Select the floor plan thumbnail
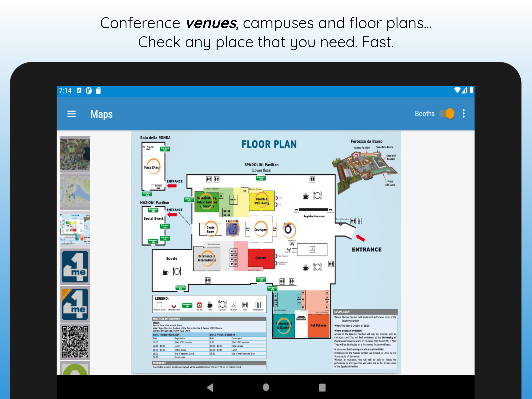Viewport: 532px width, 399px height. pyautogui.click(x=75, y=229)
